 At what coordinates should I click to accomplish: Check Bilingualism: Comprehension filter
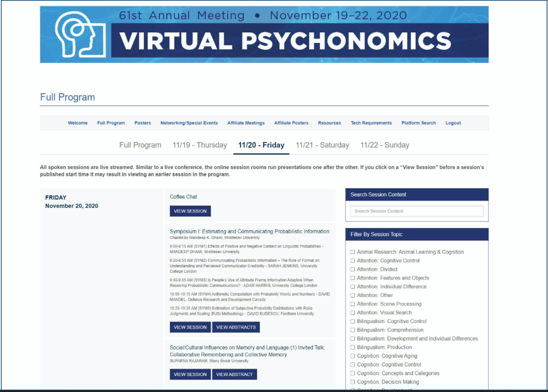pos(353,330)
